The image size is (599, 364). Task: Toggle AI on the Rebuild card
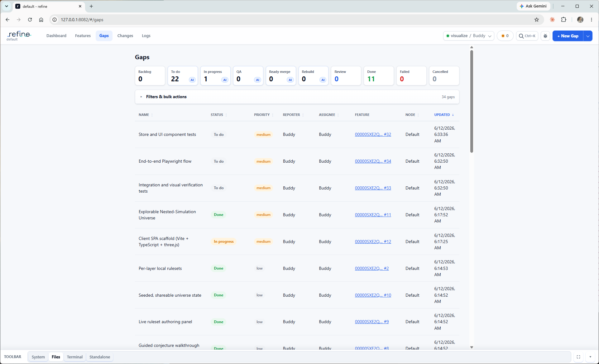323,80
